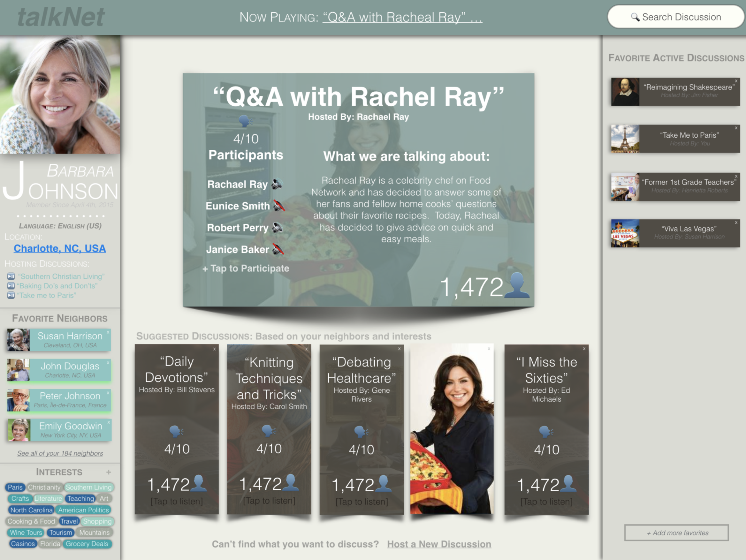Click the search magnifier icon
Image resolution: width=746 pixels, height=560 pixels.
[x=635, y=17]
